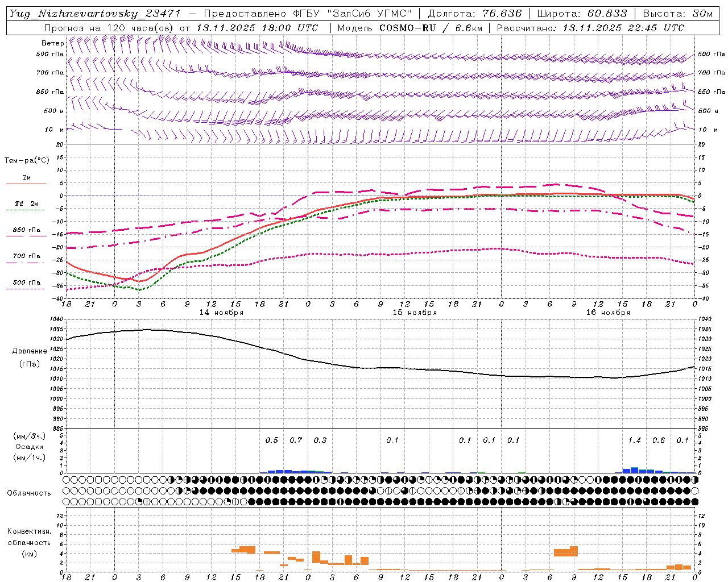728x582 pixels.
Task: Click the 700 гПа entry in temperature legend
Action: [x=26, y=256]
